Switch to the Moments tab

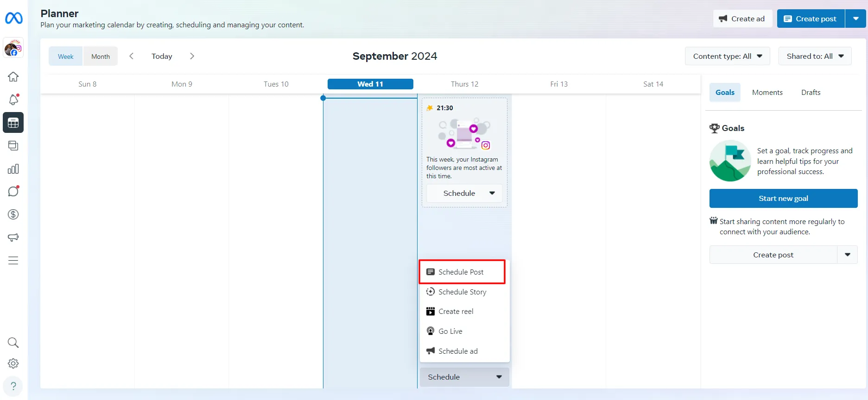[767, 92]
